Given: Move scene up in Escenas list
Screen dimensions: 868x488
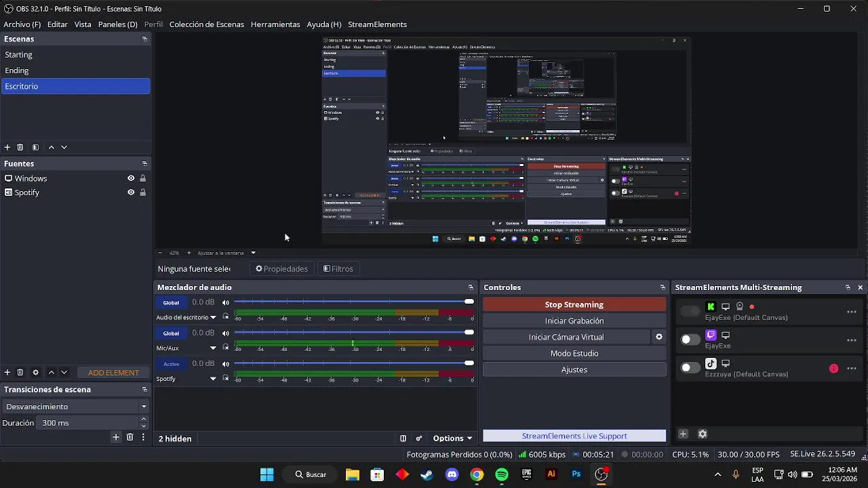Looking at the screenshot, I should tap(51, 147).
